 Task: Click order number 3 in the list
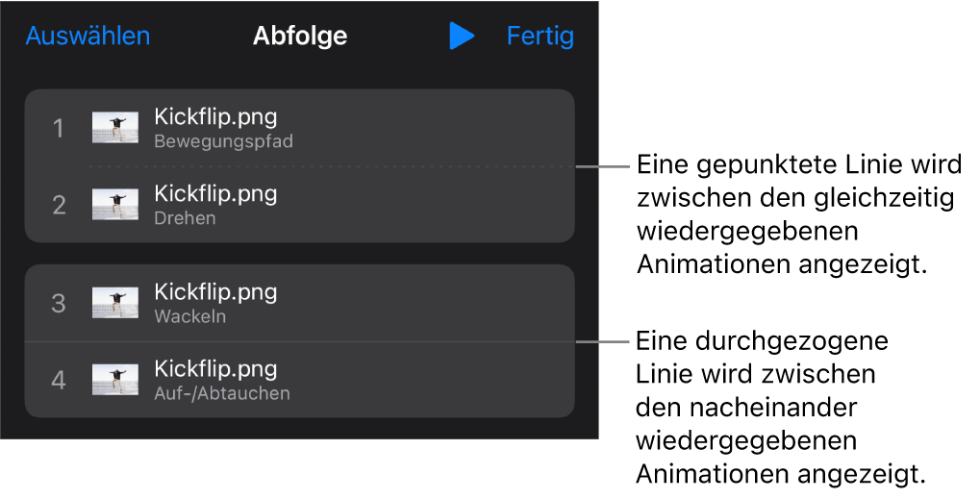point(59,303)
